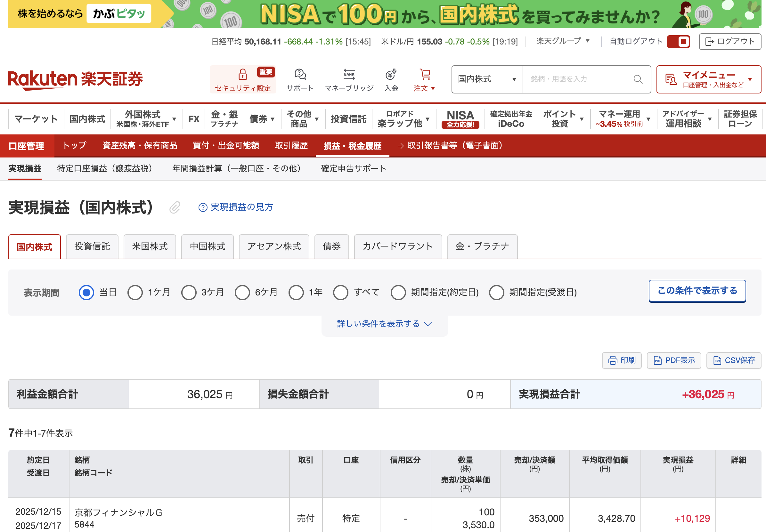This screenshot has height=532, width=766.
Task: Click the stock name search field
Action: [577, 79]
